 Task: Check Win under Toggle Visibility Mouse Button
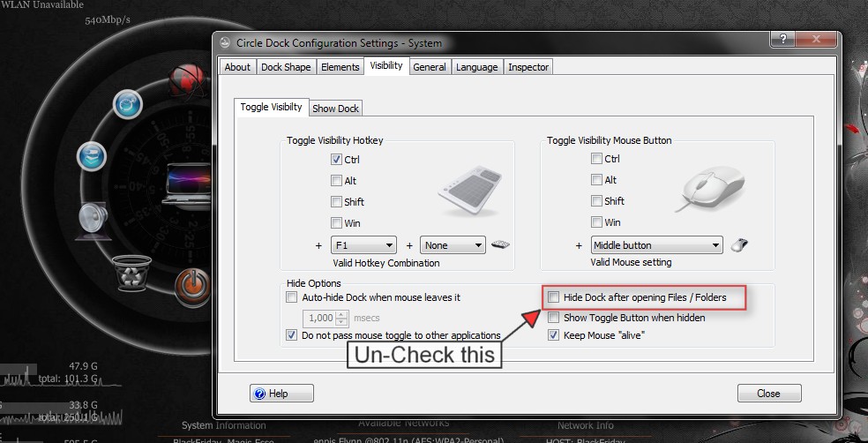[596, 222]
